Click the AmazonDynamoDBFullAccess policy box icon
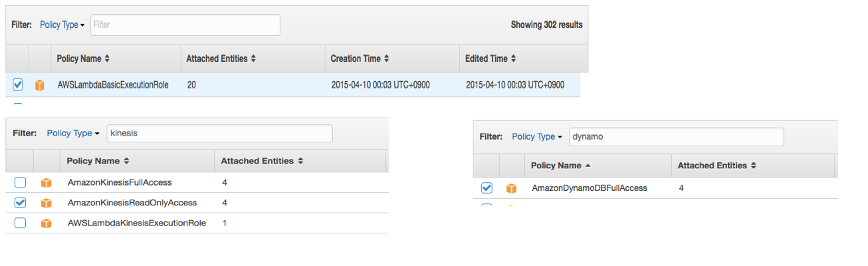Screen dimensions: 868x266 coord(511,188)
